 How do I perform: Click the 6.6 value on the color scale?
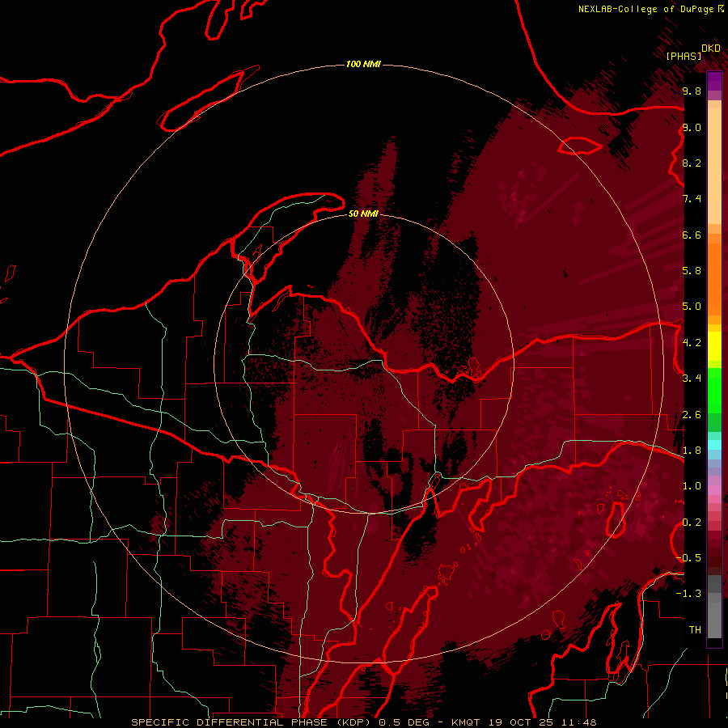[x=692, y=235]
